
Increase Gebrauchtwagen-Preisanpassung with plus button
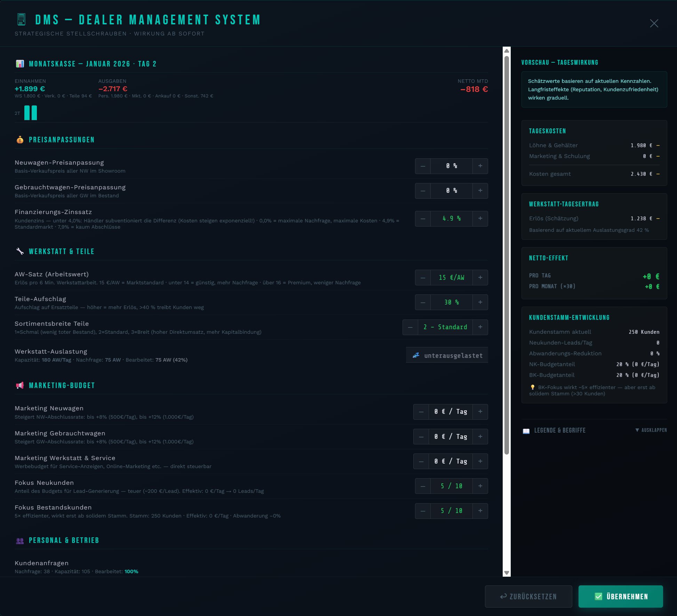click(x=480, y=191)
